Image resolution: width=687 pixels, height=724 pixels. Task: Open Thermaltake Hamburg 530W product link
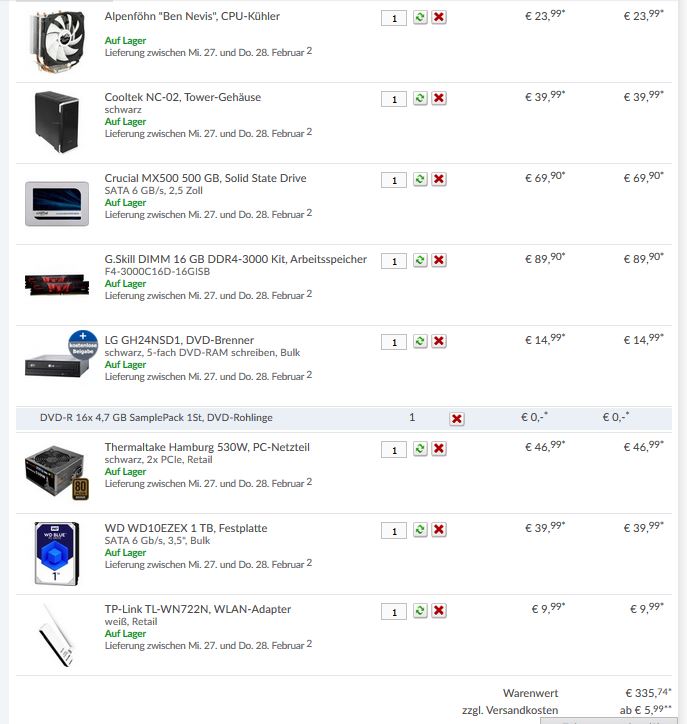coord(207,447)
